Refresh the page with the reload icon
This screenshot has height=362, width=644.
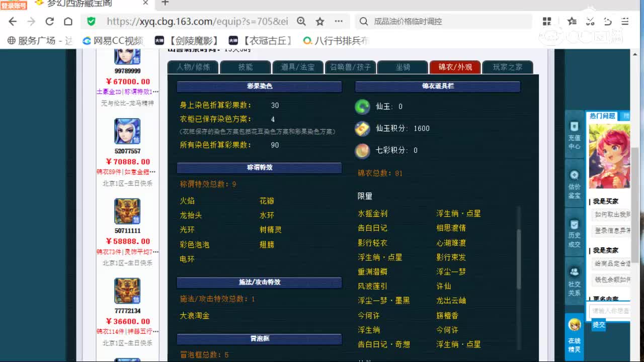49,22
